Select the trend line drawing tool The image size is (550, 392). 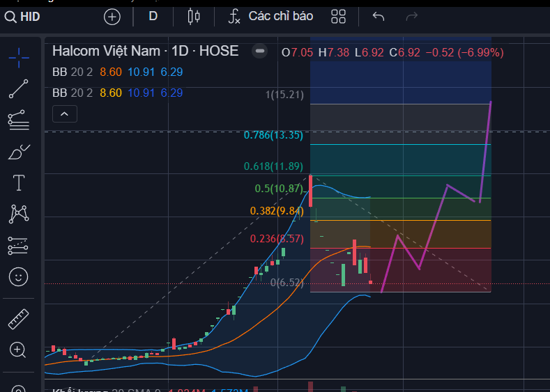point(19,88)
